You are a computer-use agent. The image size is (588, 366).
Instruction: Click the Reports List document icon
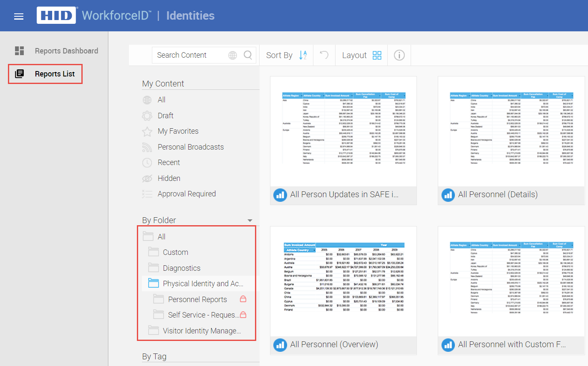pyautogui.click(x=20, y=74)
